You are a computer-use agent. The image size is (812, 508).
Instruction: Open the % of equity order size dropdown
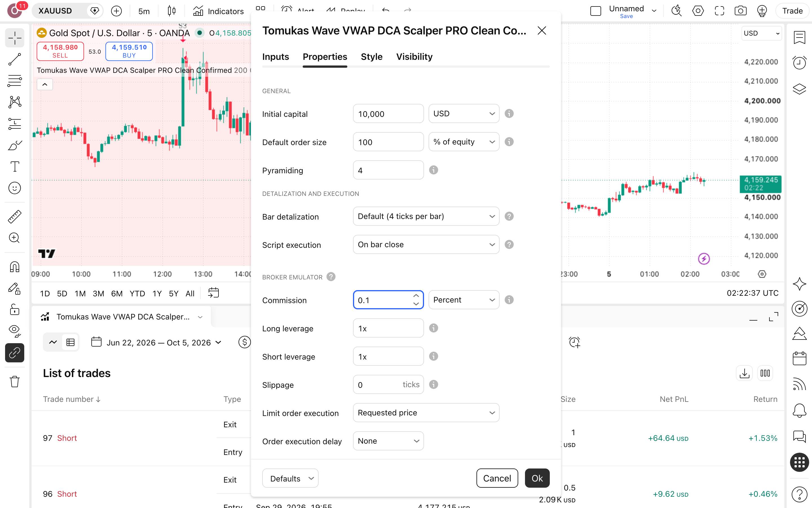tap(464, 142)
